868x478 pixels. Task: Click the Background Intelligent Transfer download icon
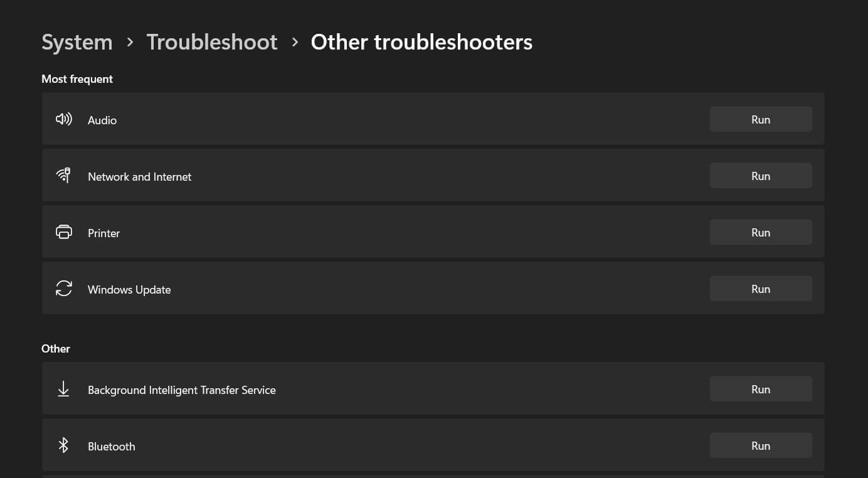[x=63, y=389]
